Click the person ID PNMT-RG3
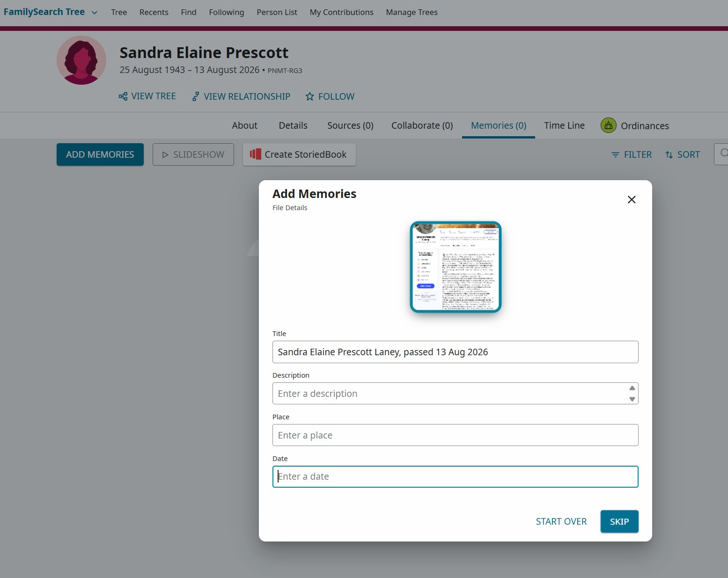The image size is (728, 578). (285, 71)
